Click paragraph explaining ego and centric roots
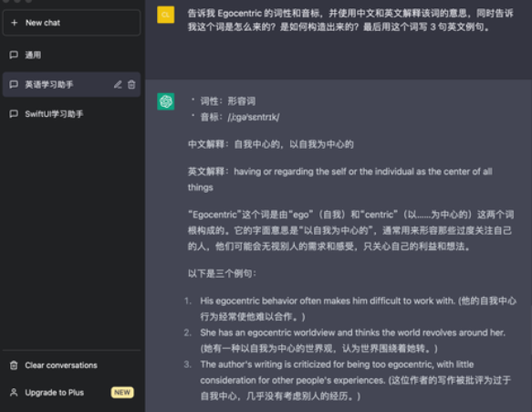Viewport: 532px width, 412px height. pos(351,230)
